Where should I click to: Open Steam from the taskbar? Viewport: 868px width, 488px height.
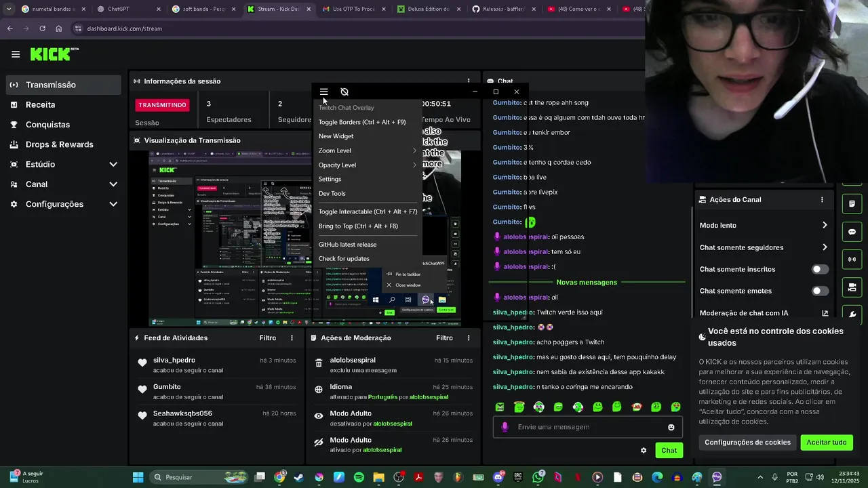[299, 477]
